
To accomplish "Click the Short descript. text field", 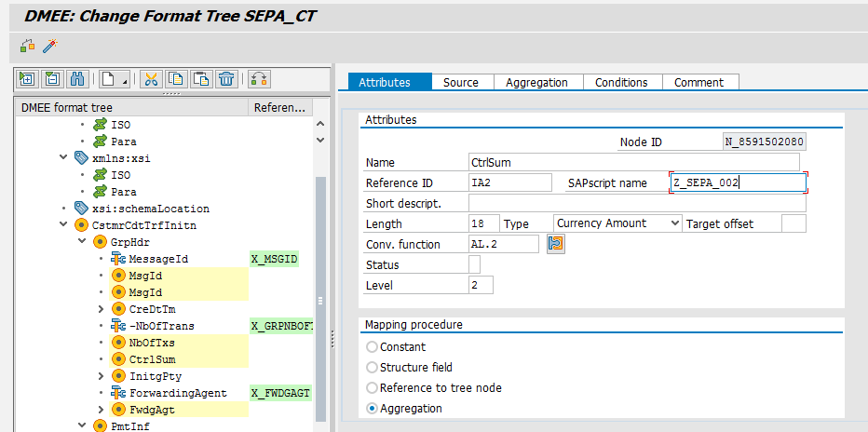I will coord(636,203).
